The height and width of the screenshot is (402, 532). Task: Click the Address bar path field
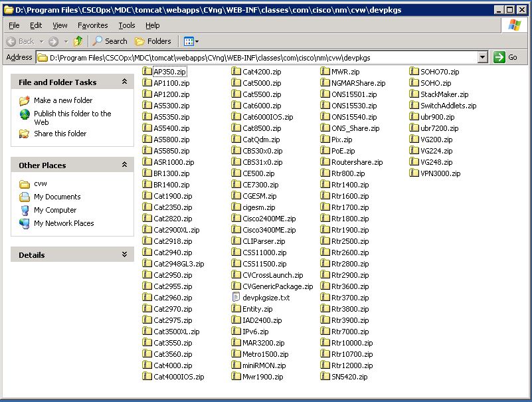(257, 57)
